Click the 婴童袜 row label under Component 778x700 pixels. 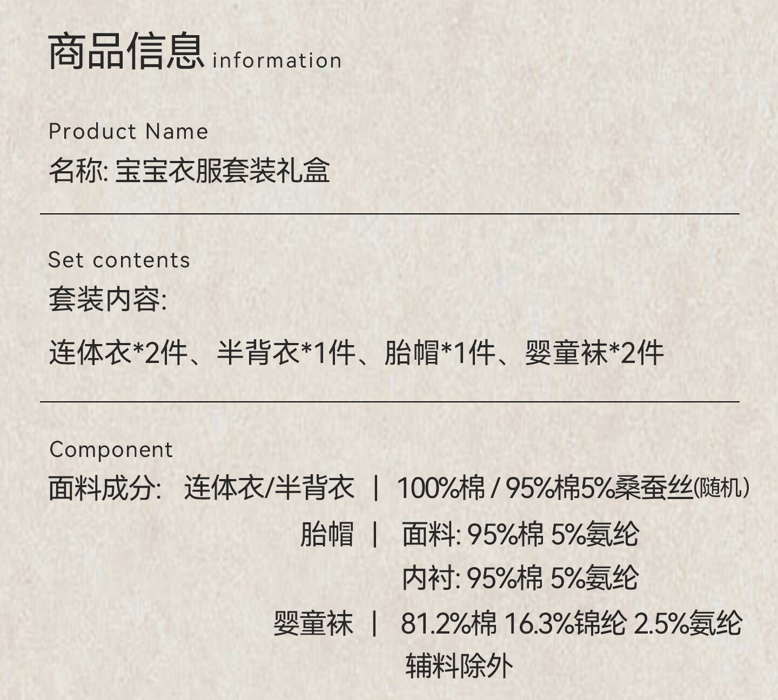[313, 624]
